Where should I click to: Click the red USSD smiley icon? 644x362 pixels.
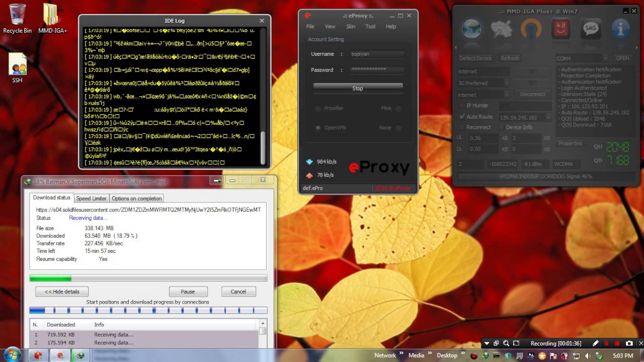point(561,29)
